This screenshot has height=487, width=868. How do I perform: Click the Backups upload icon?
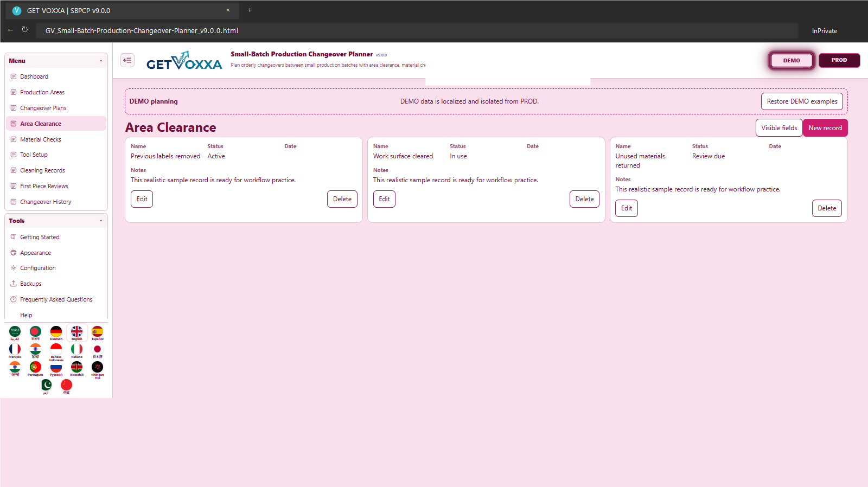click(x=14, y=284)
